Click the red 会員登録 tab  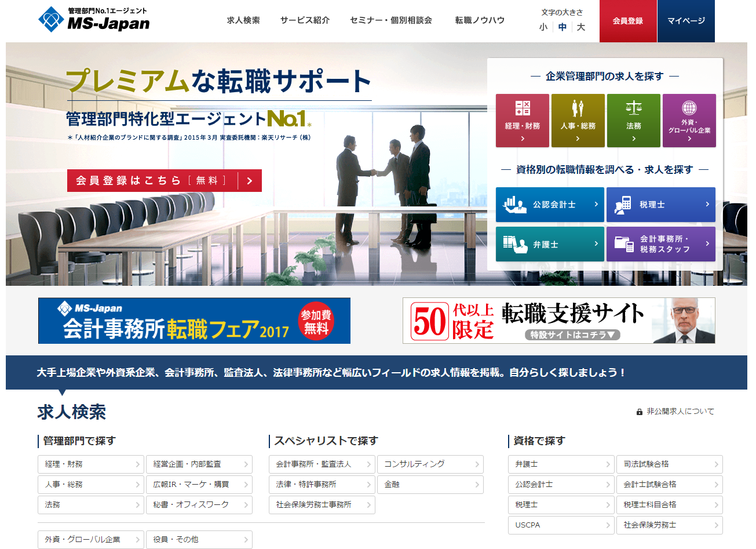(628, 21)
